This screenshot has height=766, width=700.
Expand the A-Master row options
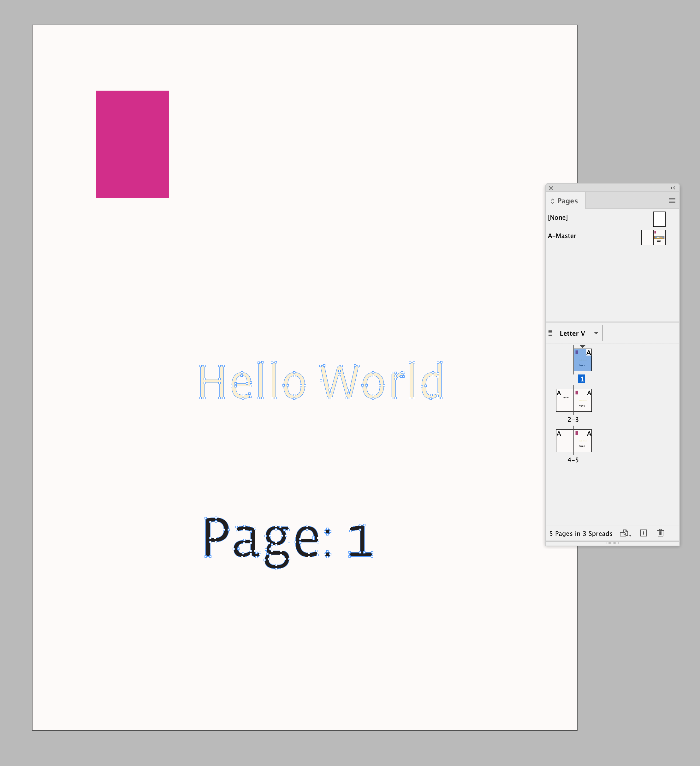pos(562,236)
